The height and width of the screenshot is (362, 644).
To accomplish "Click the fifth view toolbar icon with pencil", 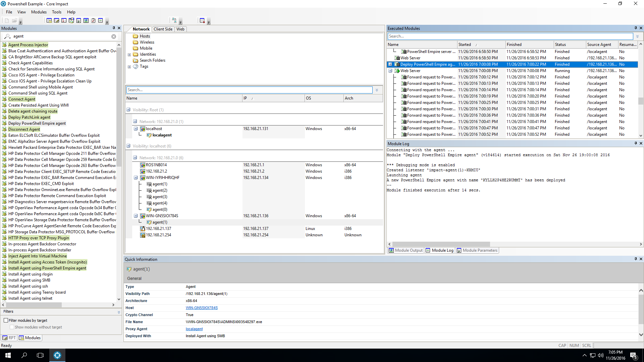I will point(79,20).
